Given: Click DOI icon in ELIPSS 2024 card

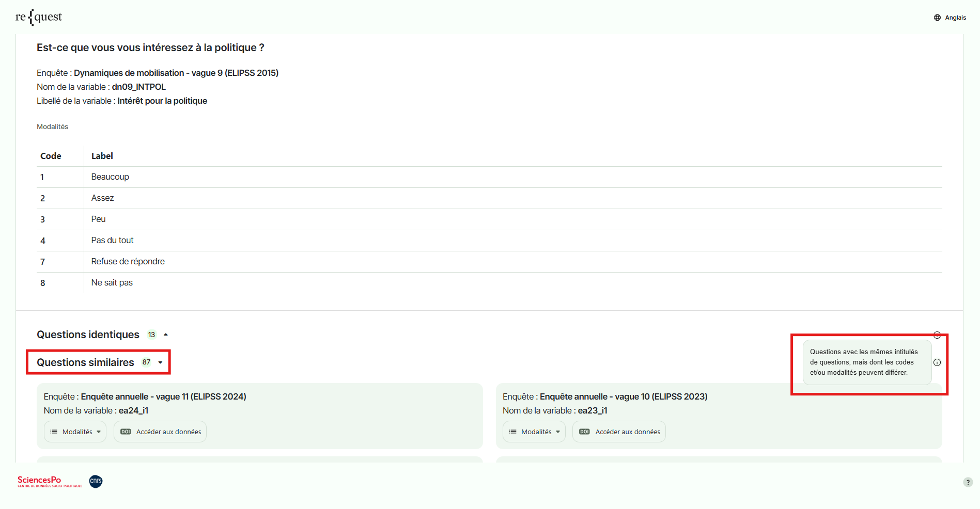Looking at the screenshot, I should click(126, 432).
